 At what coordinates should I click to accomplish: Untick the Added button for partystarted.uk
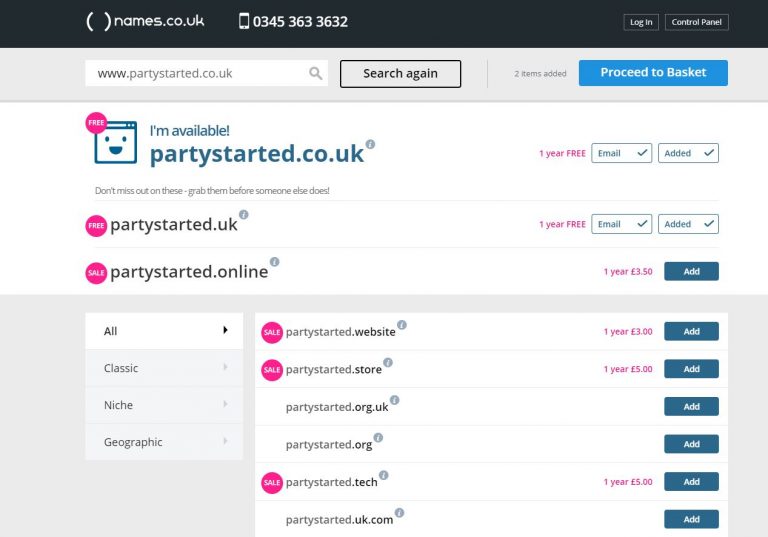tap(688, 224)
